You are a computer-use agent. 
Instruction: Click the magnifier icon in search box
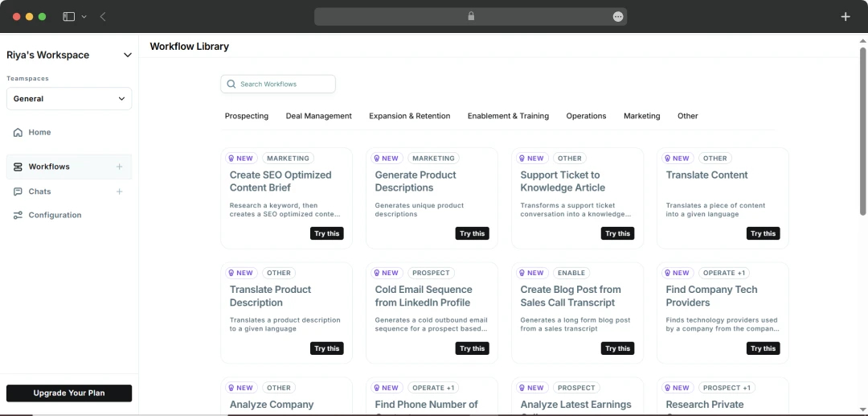point(231,84)
